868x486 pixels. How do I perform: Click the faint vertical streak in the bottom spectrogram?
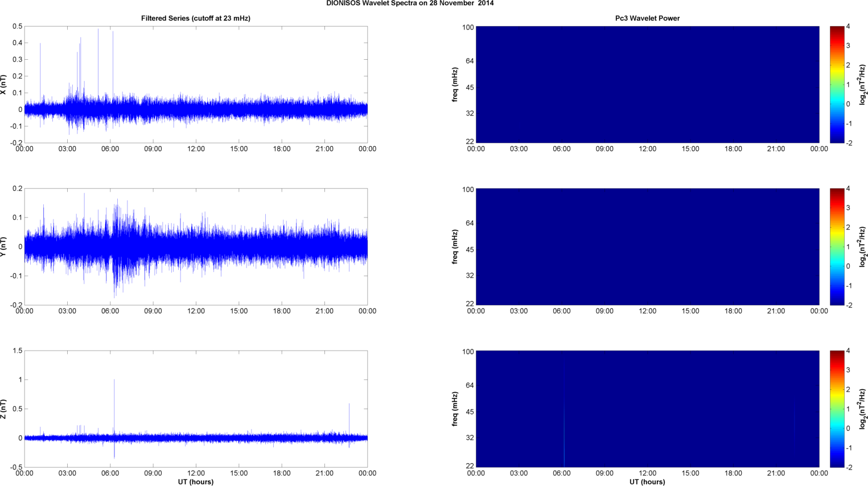coord(563,415)
